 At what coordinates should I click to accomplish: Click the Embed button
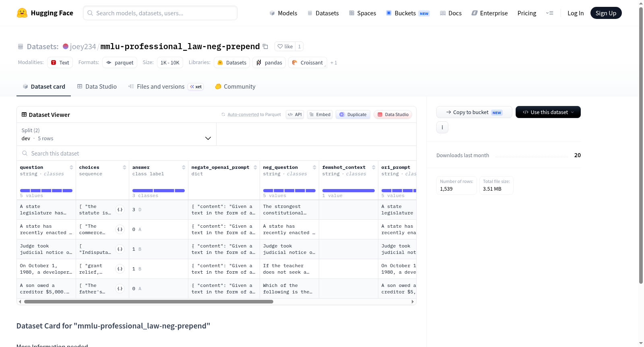click(x=320, y=114)
